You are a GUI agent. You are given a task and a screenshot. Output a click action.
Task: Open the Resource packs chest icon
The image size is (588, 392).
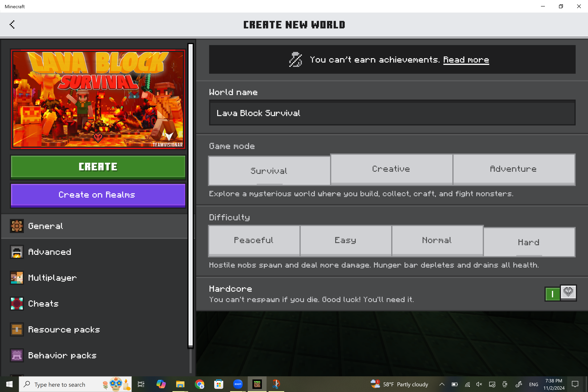click(x=17, y=329)
